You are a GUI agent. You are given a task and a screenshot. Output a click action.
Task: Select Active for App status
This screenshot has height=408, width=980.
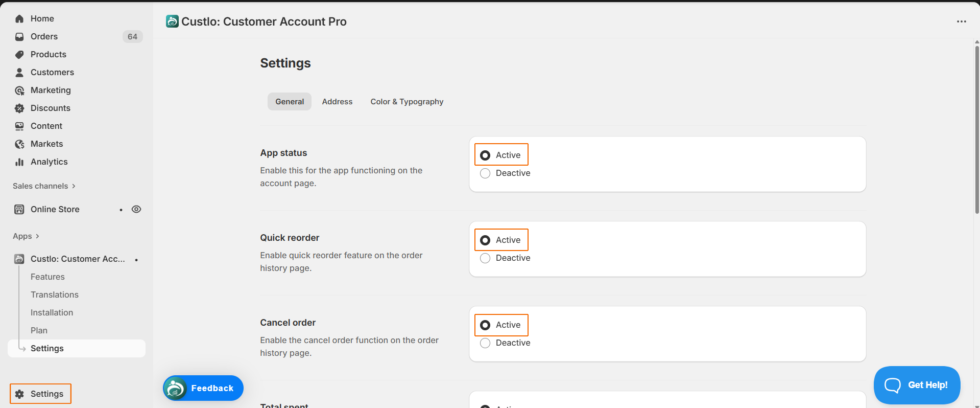(485, 155)
